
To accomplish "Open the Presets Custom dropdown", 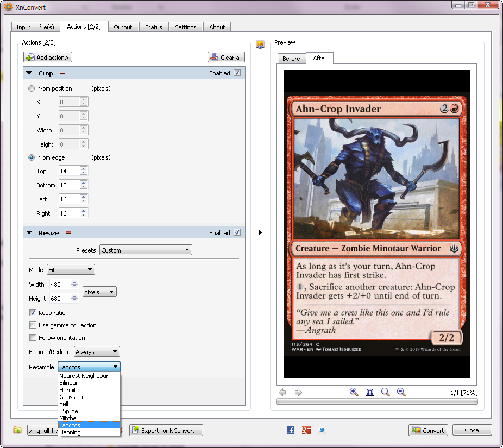I will pos(146,250).
